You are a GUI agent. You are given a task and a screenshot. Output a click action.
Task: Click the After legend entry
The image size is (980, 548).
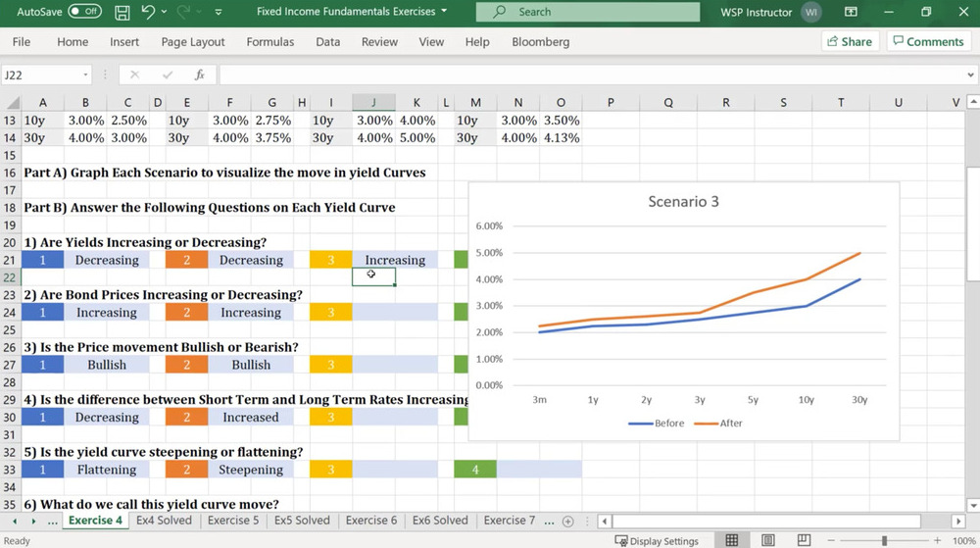[x=718, y=423]
